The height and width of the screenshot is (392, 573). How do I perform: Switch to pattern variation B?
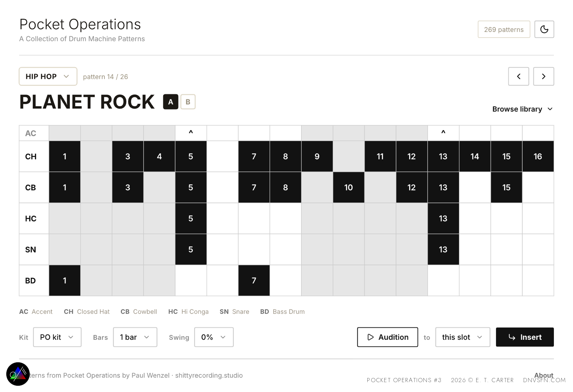coord(188,102)
